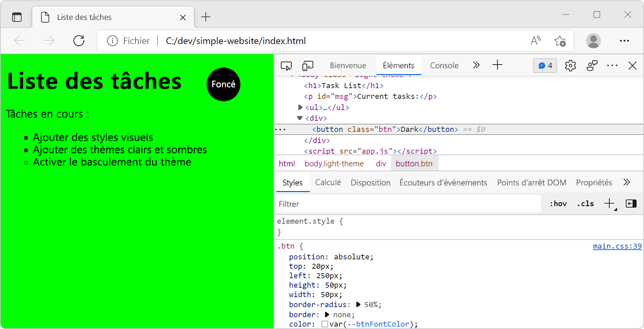The height and width of the screenshot is (329, 644).
Task: Focus the Filtrer styles input
Action: (x=408, y=204)
